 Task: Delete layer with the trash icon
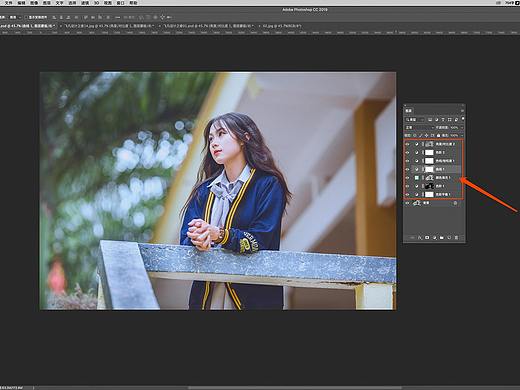(x=456, y=238)
